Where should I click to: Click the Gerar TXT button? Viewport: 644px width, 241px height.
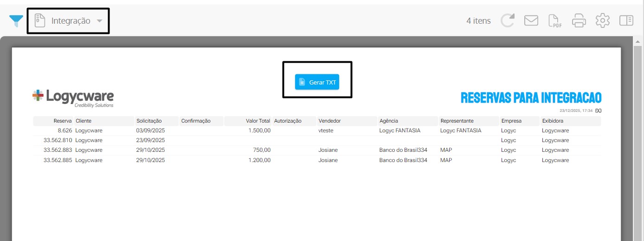(x=317, y=82)
